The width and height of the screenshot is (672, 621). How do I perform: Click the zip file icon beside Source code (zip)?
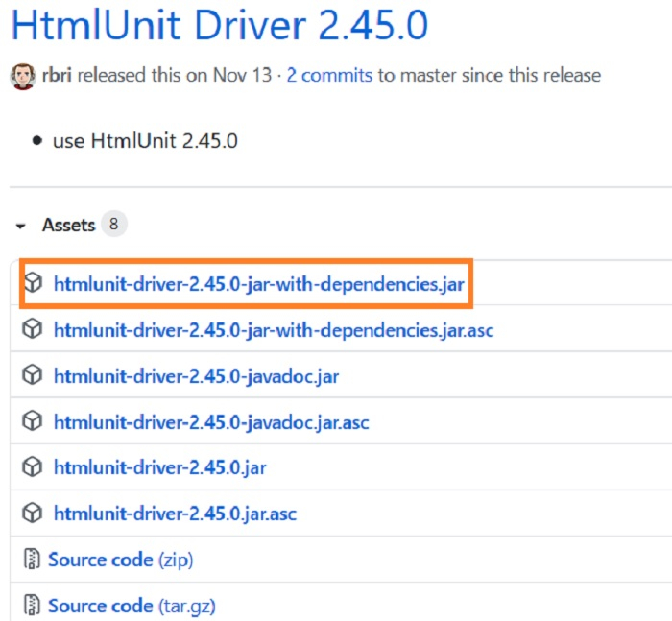click(x=32, y=560)
